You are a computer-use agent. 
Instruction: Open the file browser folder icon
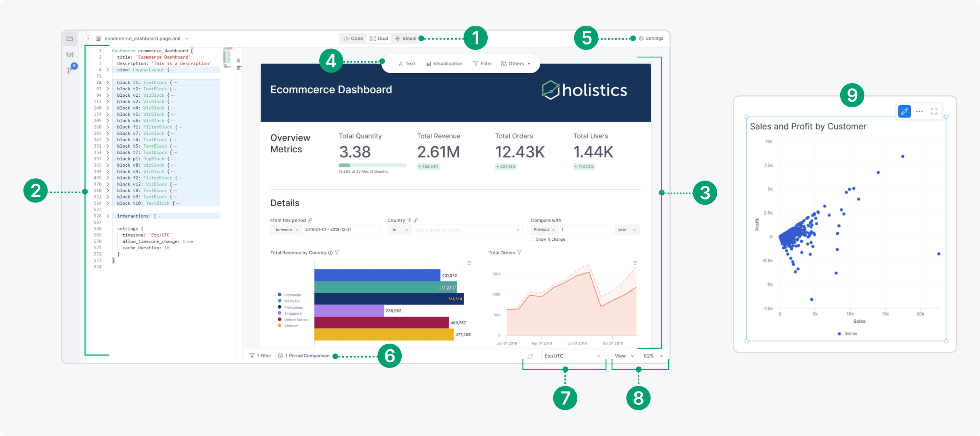pyautogui.click(x=70, y=38)
